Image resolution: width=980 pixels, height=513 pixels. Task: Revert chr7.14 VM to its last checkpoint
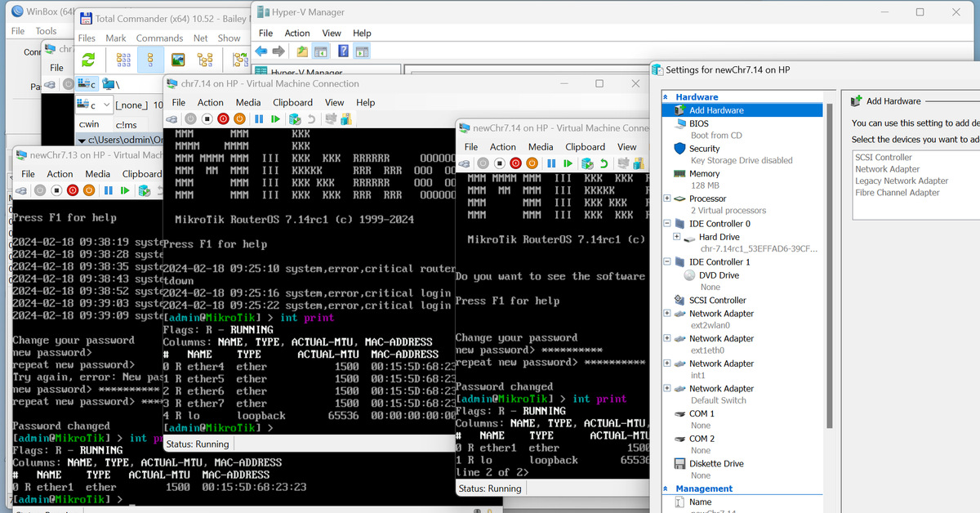click(x=311, y=118)
